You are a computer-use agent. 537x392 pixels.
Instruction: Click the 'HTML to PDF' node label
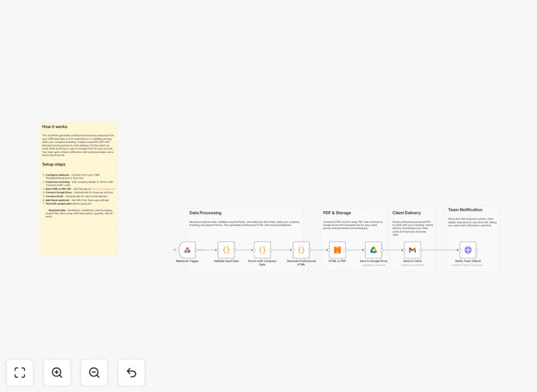tap(338, 261)
